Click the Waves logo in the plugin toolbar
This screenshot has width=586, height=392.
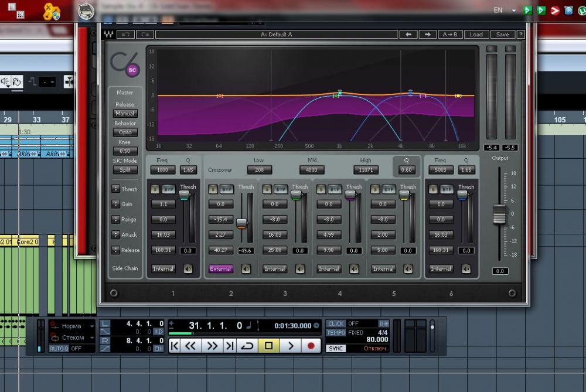(109, 35)
